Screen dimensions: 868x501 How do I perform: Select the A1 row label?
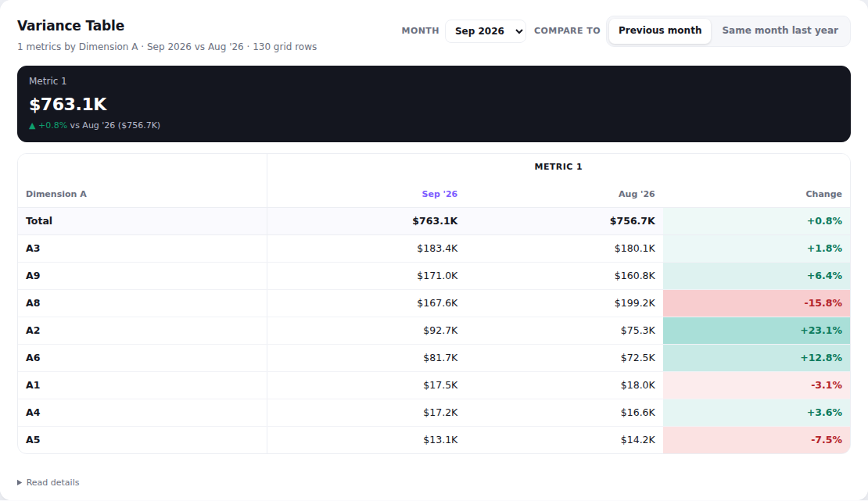tap(33, 385)
